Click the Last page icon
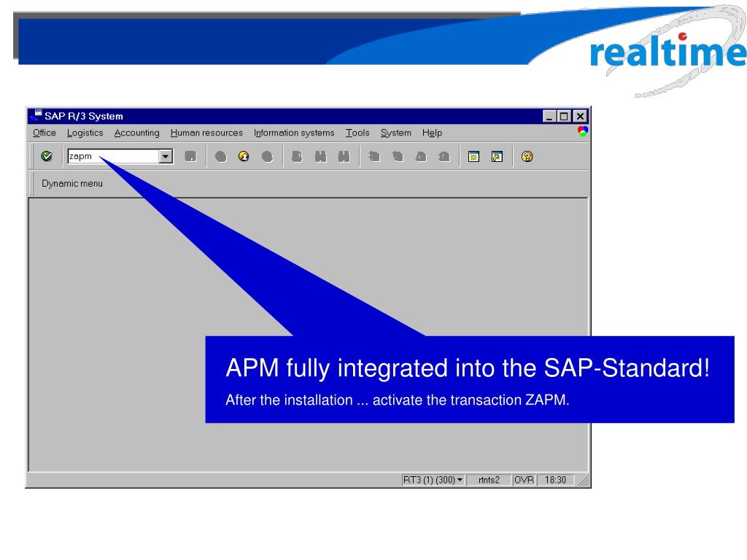 (444, 156)
